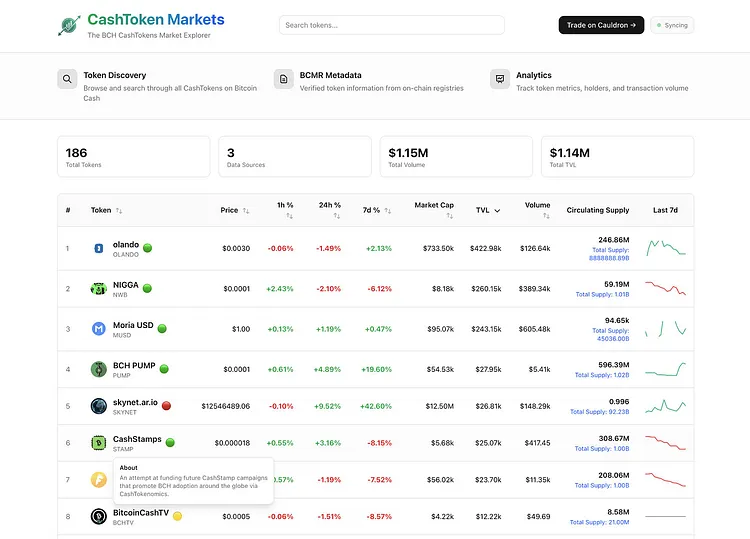
Task: Click the Analytics chart icon
Action: tap(500, 79)
